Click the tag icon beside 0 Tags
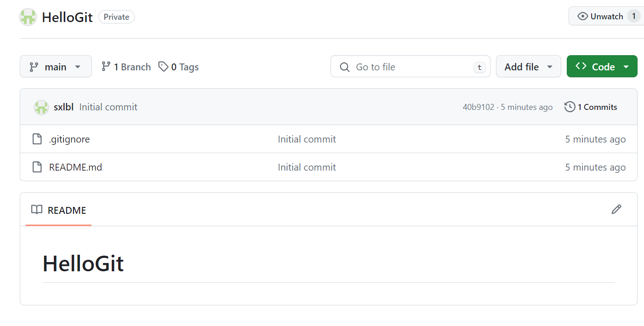The width and height of the screenshot is (644, 326). click(x=163, y=67)
